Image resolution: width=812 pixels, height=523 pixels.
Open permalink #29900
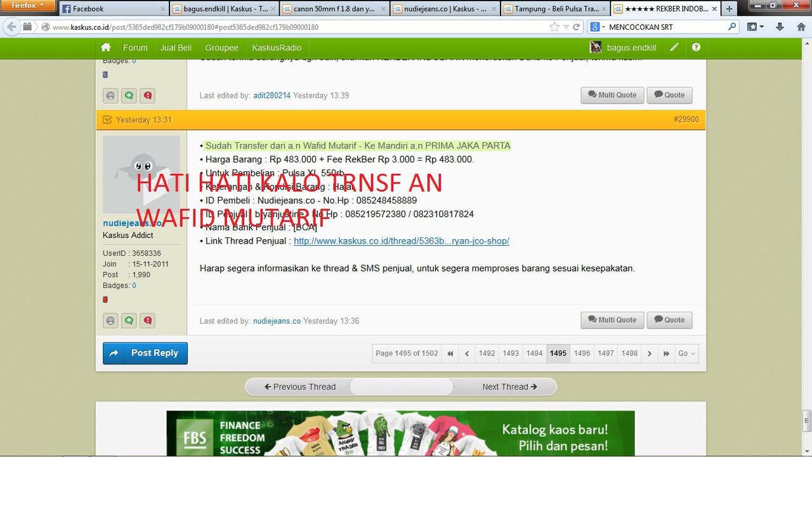[686, 119]
